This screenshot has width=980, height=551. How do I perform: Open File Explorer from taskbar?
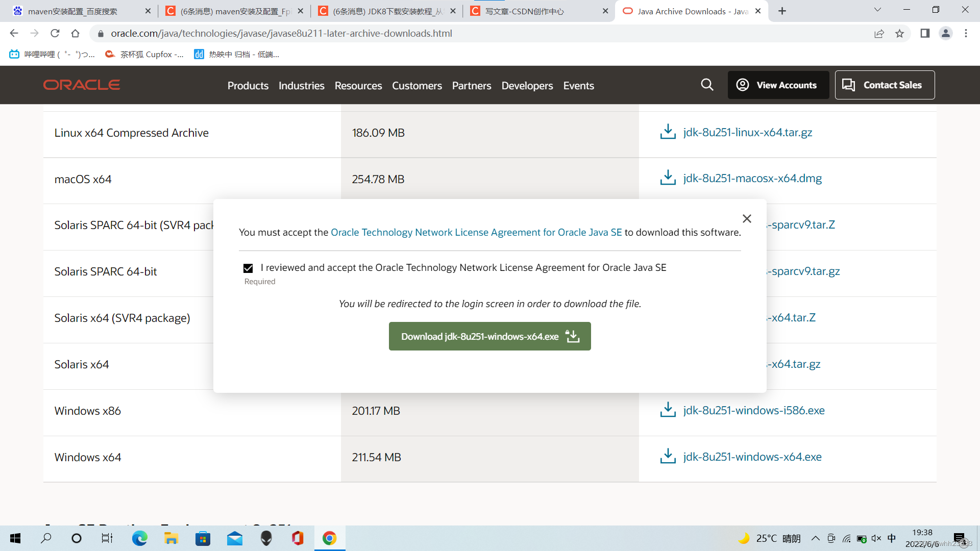(x=171, y=538)
